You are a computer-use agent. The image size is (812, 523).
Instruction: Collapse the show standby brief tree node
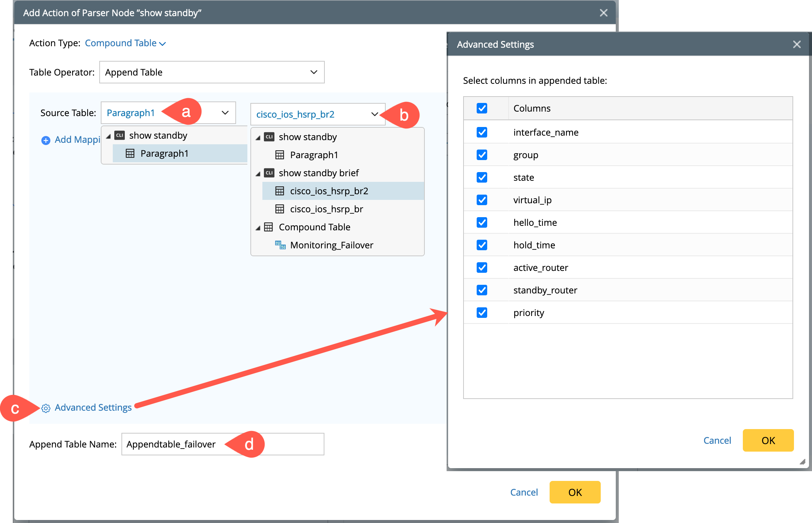coord(258,174)
